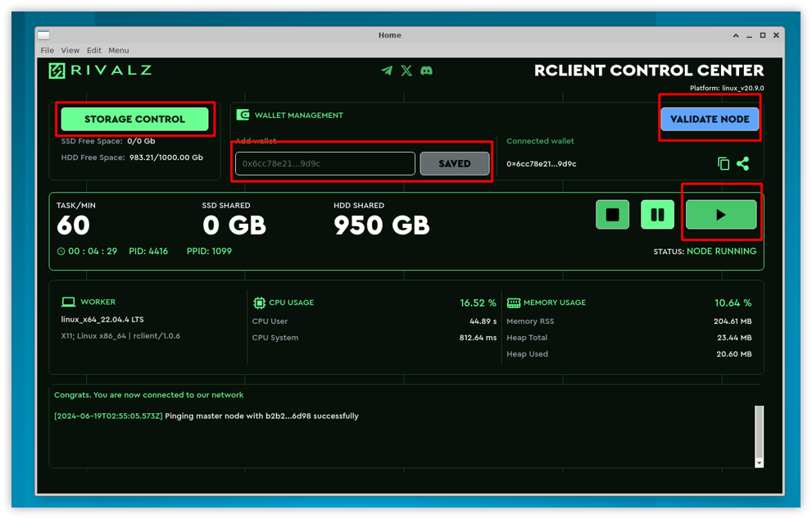Viewport: 812px width, 519px height.
Task: Stop the node with the square button
Action: point(613,215)
